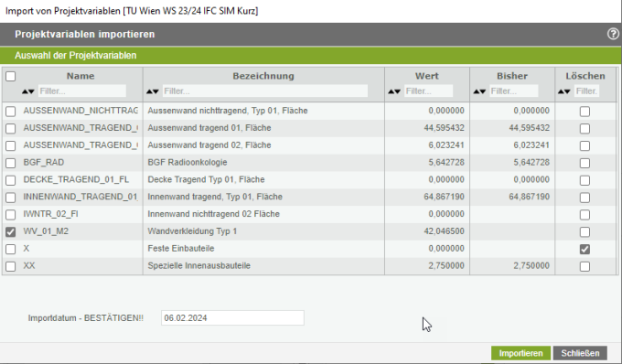The image size is (622, 364).
Task: Click sort arrows in Wert column
Action: (x=394, y=91)
